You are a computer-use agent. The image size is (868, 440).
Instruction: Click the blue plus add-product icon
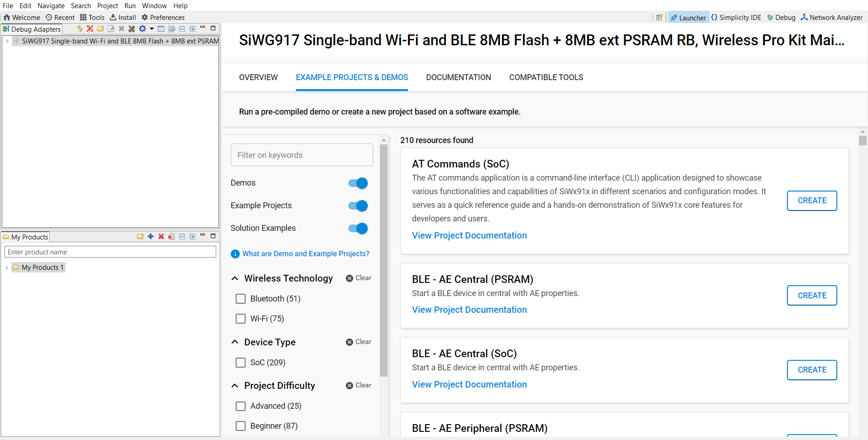(x=151, y=236)
